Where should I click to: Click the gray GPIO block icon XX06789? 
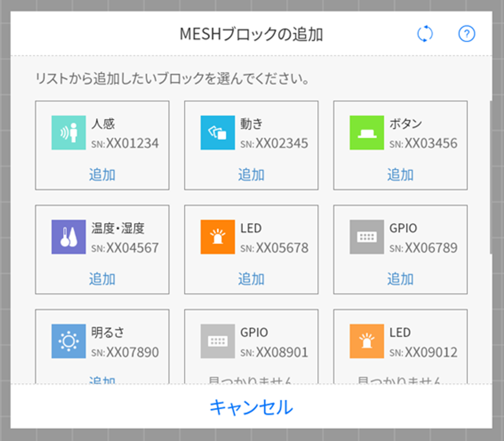point(367,237)
